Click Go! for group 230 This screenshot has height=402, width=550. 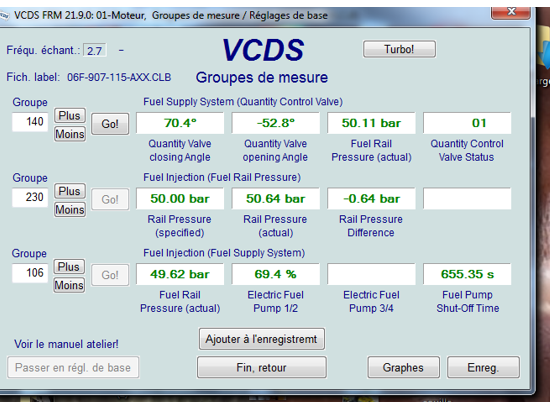coord(110,200)
